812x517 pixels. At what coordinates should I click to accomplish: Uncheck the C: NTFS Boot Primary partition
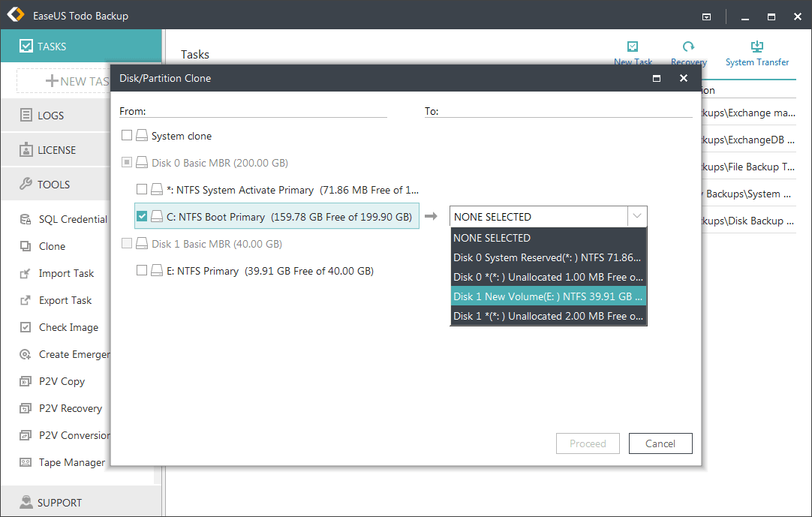pyautogui.click(x=143, y=215)
